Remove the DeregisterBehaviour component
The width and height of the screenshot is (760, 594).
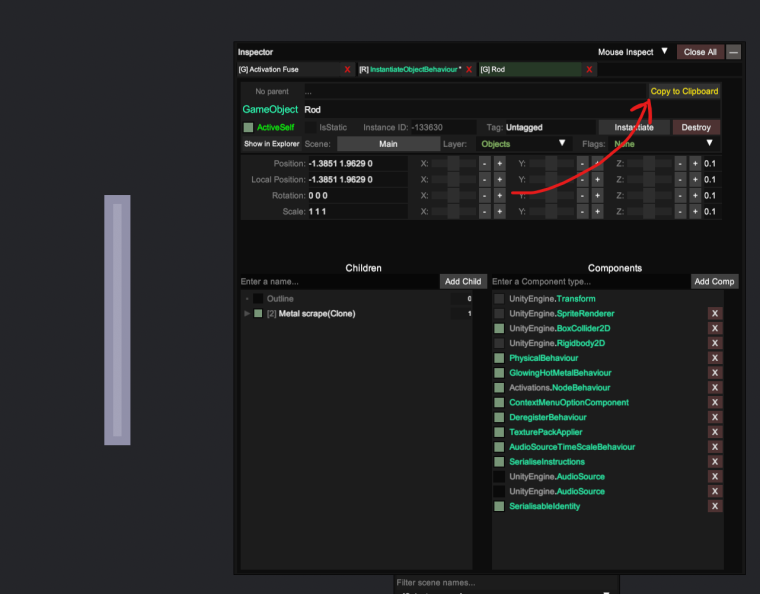click(714, 417)
